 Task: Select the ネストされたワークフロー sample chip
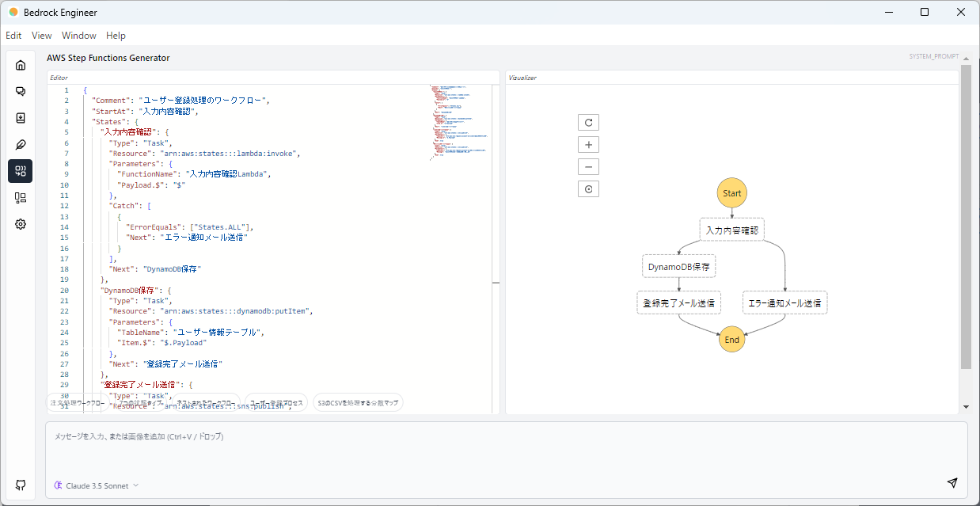click(x=207, y=402)
